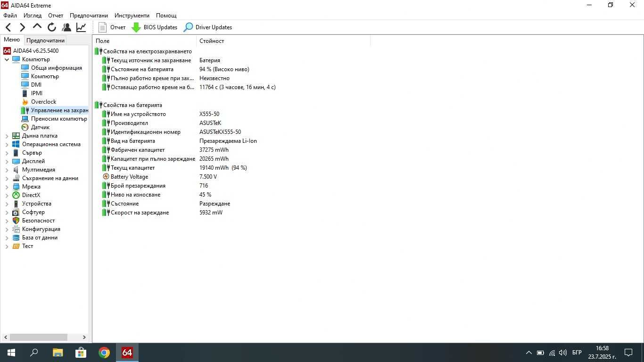Select the Софтуер tree icon
644x362 pixels.
(16, 212)
